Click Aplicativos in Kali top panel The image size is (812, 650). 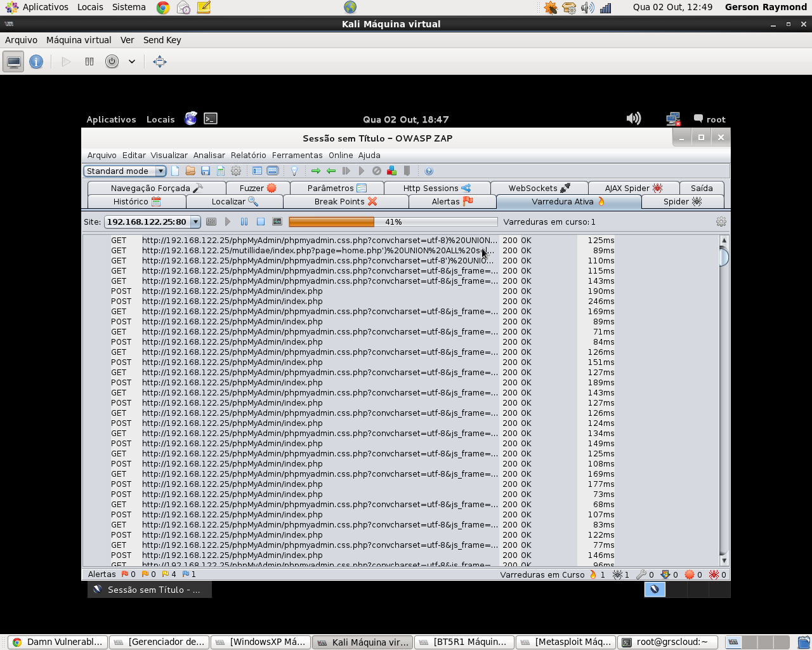[111, 119]
